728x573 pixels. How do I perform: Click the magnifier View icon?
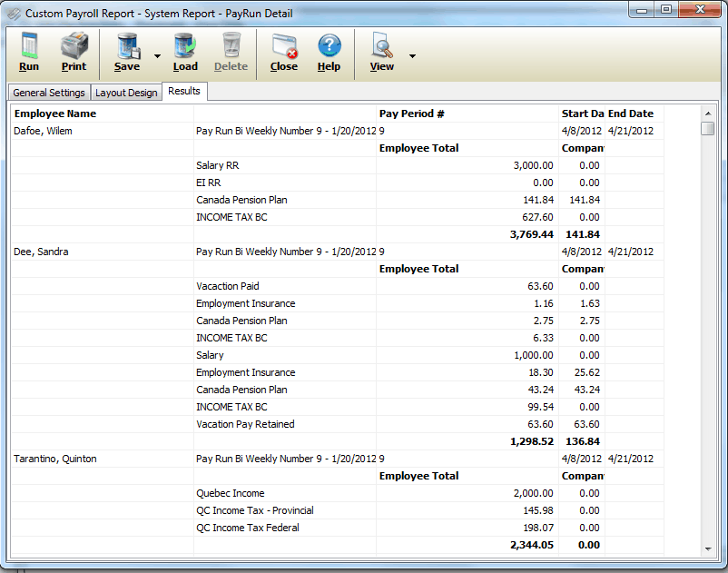pos(381,52)
